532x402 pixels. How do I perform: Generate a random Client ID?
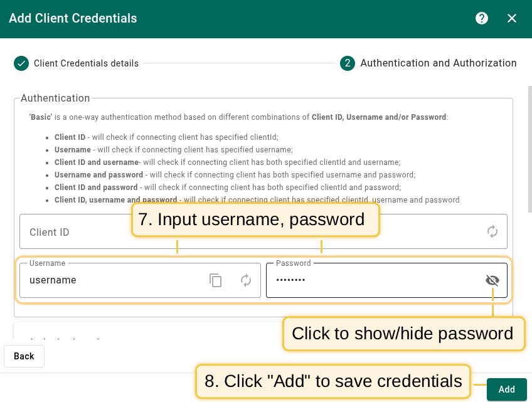pyautogui.click(x=492, y=232)
